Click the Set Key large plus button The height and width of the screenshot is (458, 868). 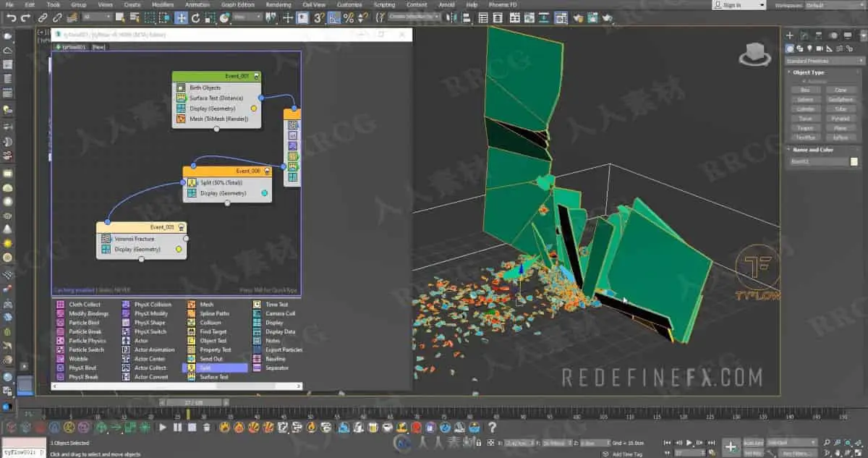tap(731, 447)
